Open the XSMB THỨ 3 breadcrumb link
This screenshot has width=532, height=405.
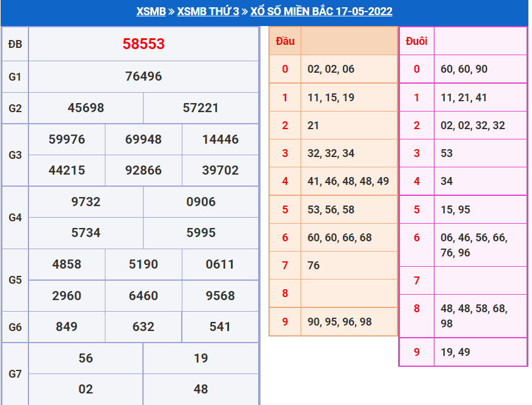pyautogui.click(x=208, y=11)
